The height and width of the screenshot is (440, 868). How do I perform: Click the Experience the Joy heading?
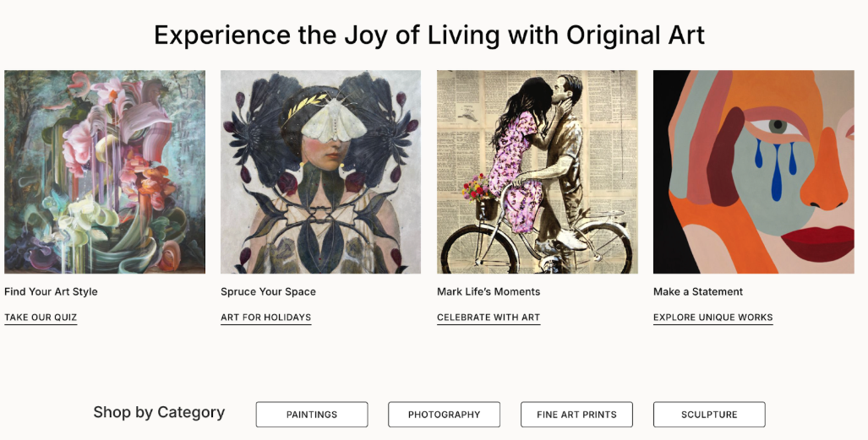click(429, 35)
